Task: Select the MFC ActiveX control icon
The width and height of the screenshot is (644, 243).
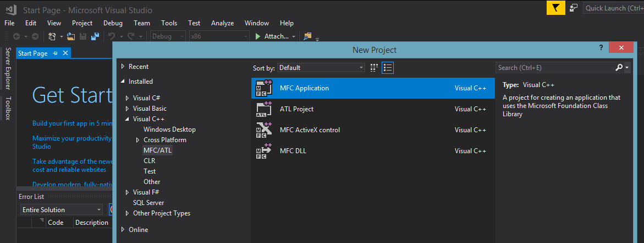Action: coord(264,130)
